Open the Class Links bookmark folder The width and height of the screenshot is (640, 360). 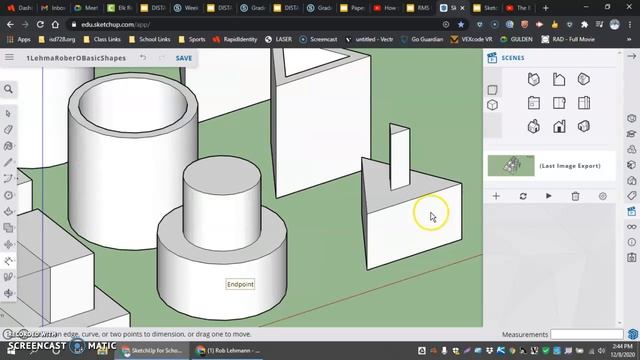tap(102, 39)
